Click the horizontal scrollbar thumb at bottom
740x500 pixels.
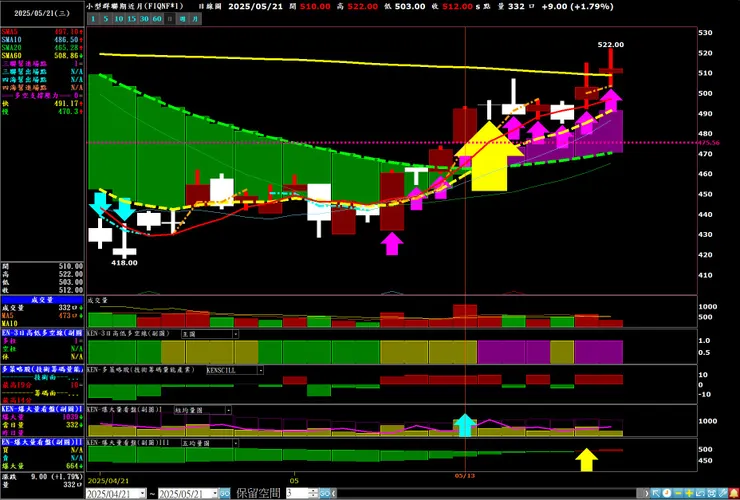pyautogui.click(x=640, y=493)
